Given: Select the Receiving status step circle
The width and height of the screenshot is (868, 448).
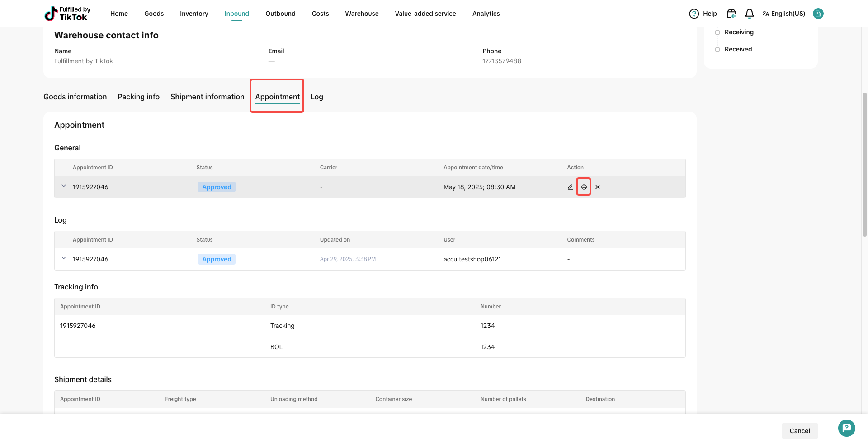Looking at the screenshot, I should pyautogui.click(x=717, y=33).
